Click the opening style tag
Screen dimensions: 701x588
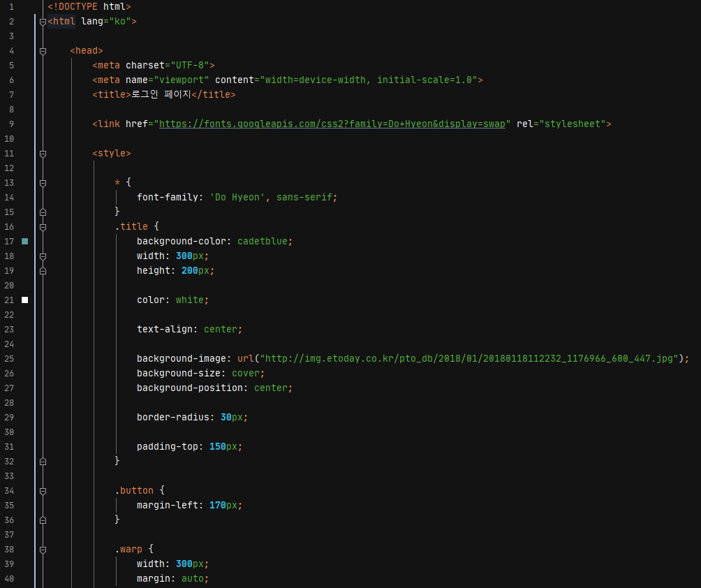(112, 154)
